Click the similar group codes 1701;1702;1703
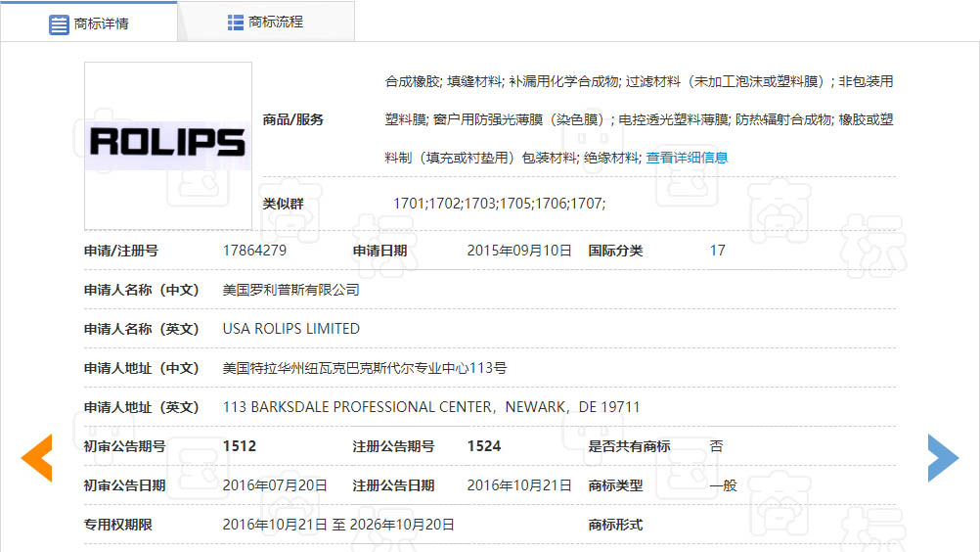This screenshot has width=980, height=552. point(499,204)
